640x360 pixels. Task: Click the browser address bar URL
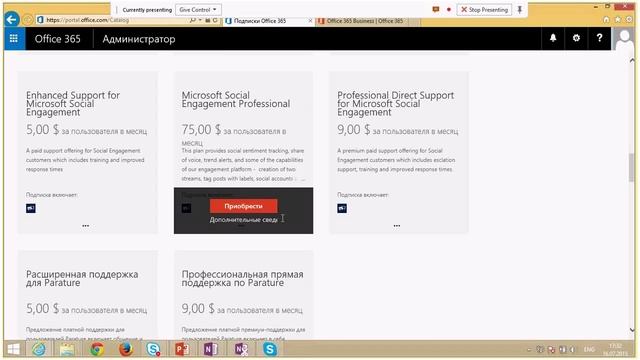pos(87,20)
